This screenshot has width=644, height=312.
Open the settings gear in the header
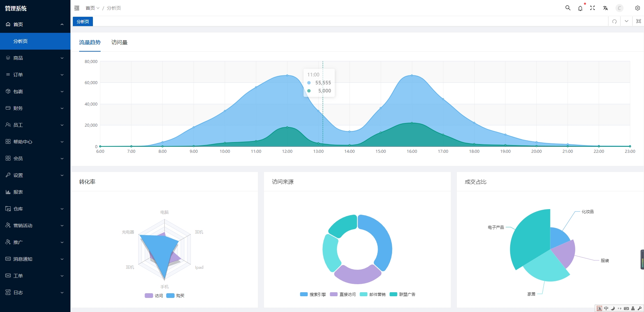(x=638, y=8)
